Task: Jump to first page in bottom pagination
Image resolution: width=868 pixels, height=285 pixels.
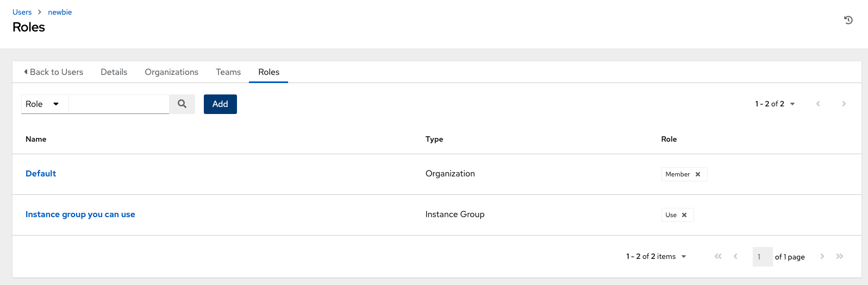Action: pos(718,256)
